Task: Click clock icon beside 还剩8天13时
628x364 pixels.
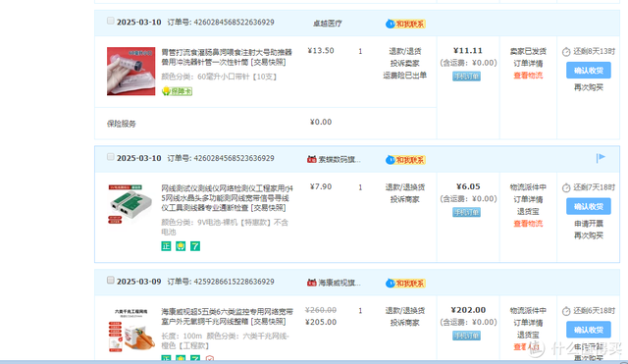Action: pyautogui.click(x=566, y=52)
